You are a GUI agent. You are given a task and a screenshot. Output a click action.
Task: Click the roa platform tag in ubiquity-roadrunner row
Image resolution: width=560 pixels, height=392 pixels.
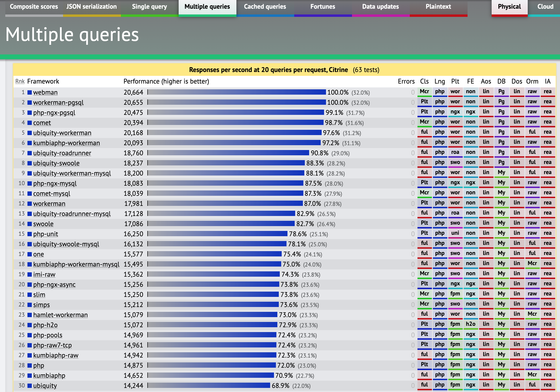click(x=455, y=153)
